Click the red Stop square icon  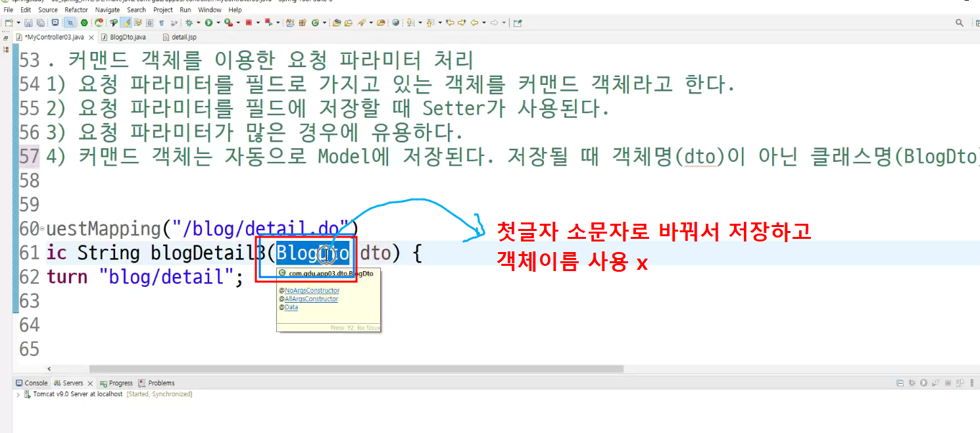[x=249, y=22]
